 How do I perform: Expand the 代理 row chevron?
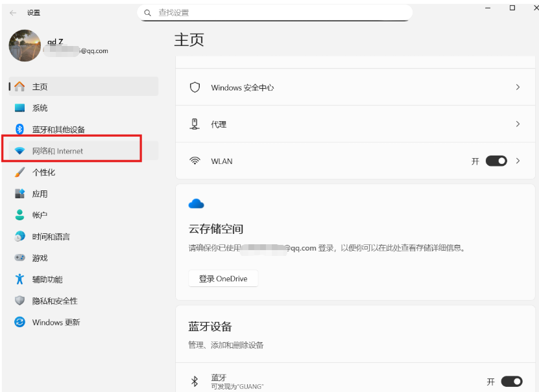pos(518,123)
